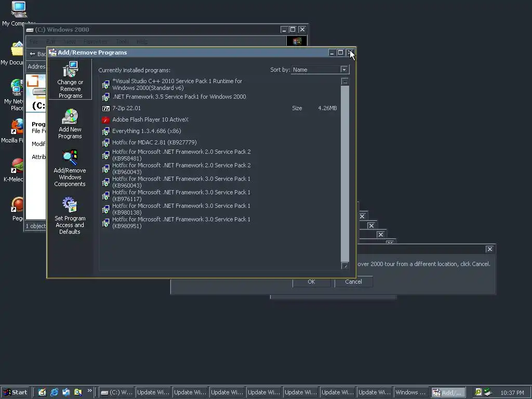
Task: Open Set Program Access and Defaults
Action: 70,216
